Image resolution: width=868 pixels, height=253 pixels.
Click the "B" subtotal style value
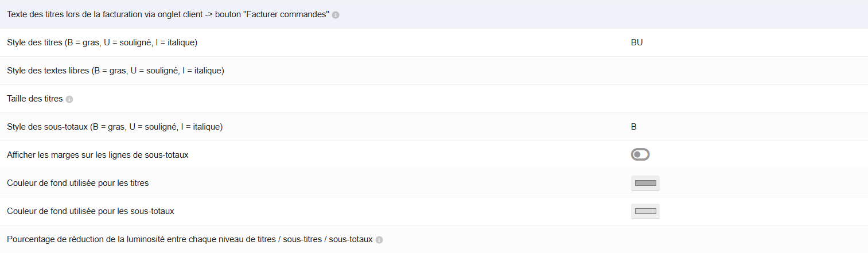click(634, 127)
